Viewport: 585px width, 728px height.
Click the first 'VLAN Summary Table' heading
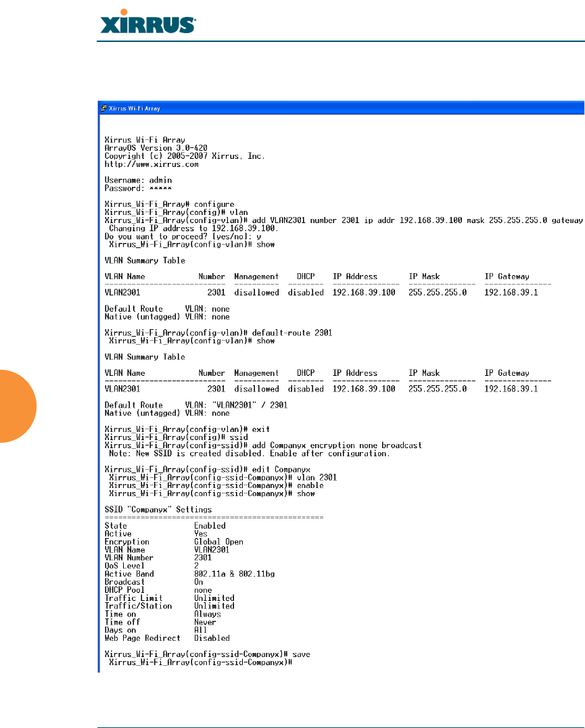[145, 261]
